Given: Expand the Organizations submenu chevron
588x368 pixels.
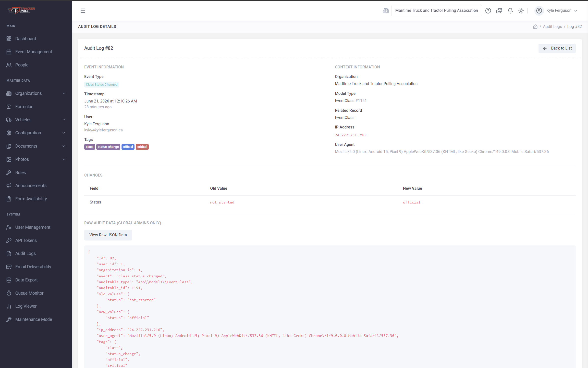Looking at the screenshot, I should point(64,93).
